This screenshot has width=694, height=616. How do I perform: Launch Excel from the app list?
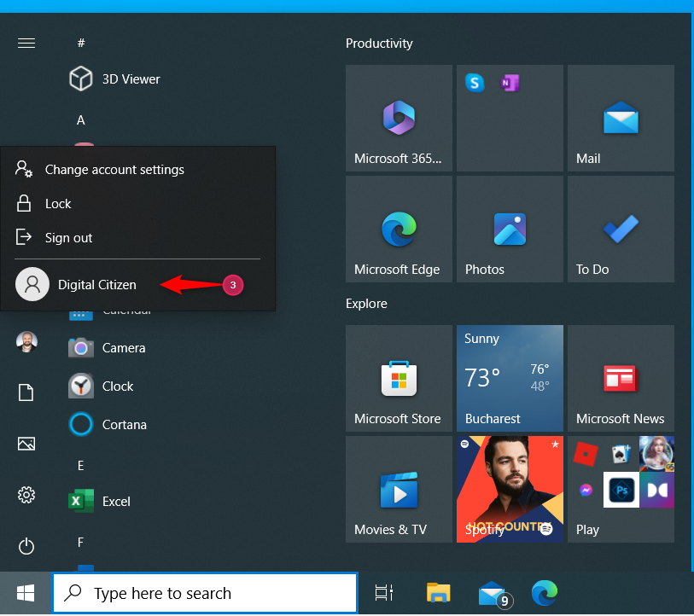point(100,501)
